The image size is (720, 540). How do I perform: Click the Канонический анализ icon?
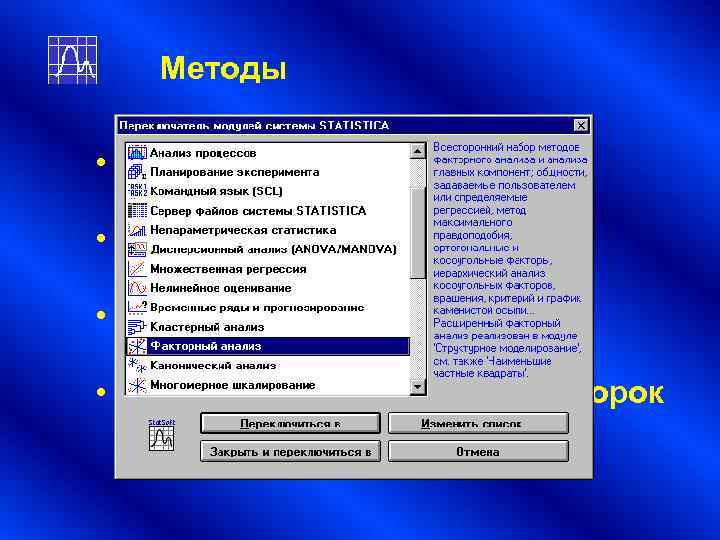(x=137, y=366)
